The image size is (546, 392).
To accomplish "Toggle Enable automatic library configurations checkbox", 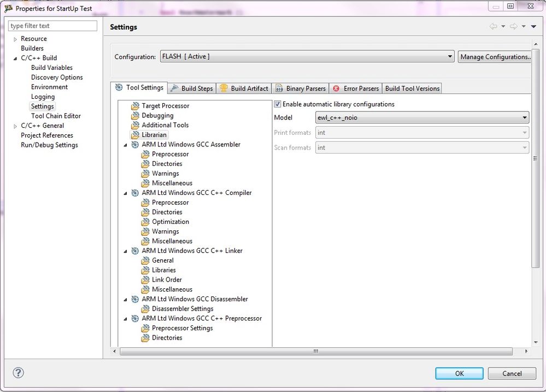I will 278,104.
